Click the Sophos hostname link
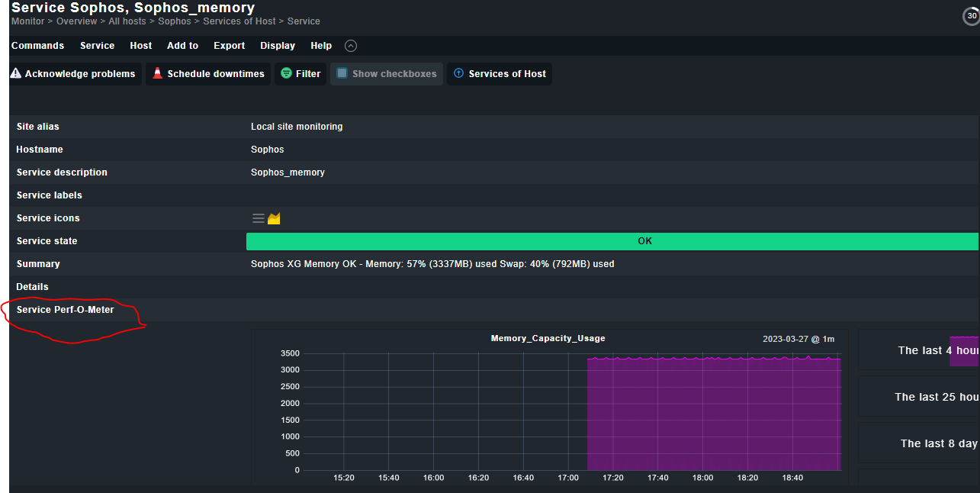Viewport: 980px width, 493px height. click(x=267, y=150)
